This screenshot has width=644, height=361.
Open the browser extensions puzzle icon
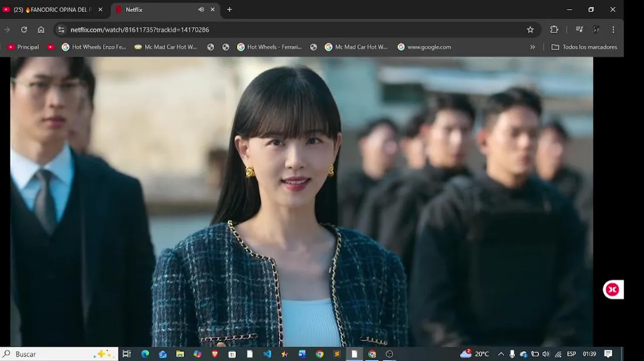(554, 30)
